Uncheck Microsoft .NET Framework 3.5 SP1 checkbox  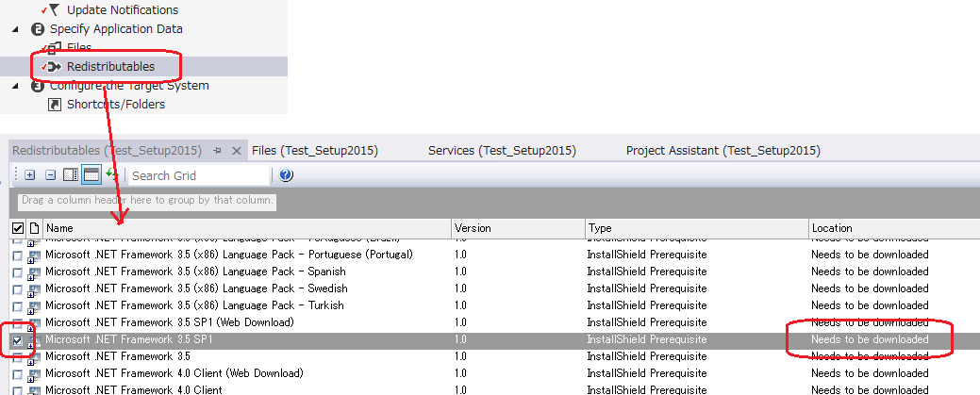pyautogui.click(x=18, y=340)
